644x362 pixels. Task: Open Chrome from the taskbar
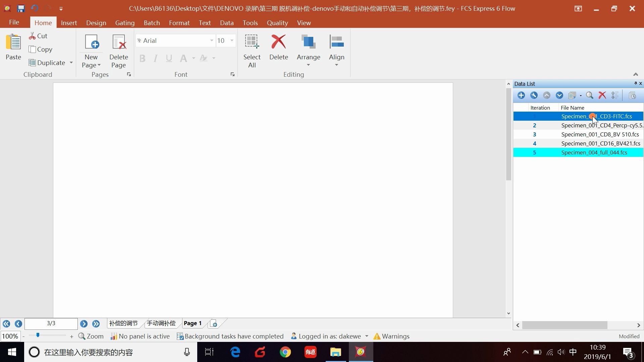tap(285, 352)
